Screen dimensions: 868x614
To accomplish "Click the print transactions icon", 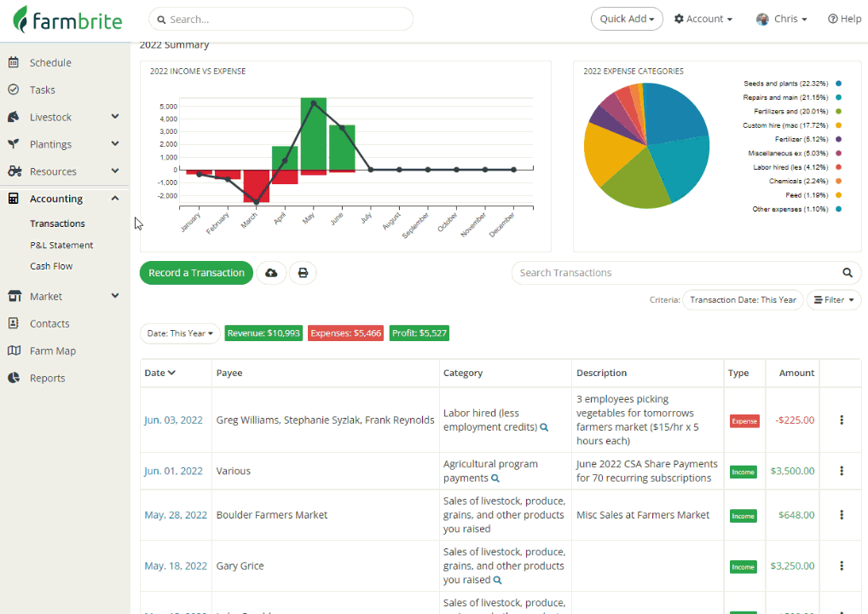I will pyautogui.click(x=303, y=273).
